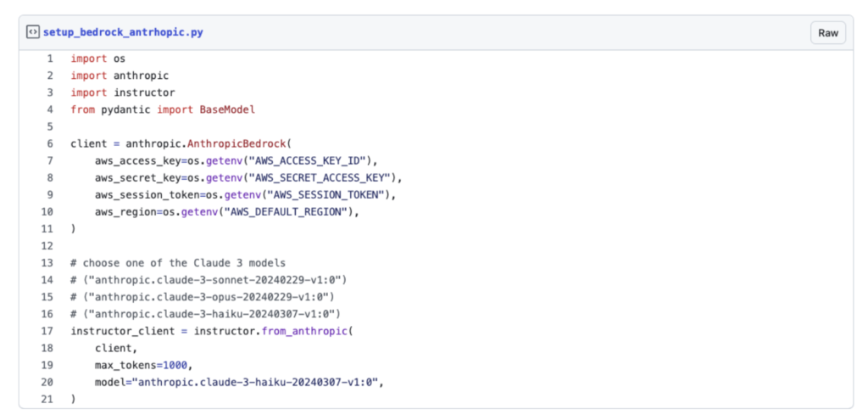Click line number 4 in the gutter
The width and height of the screenshot is (868, 415).
(x=49, y=109)
